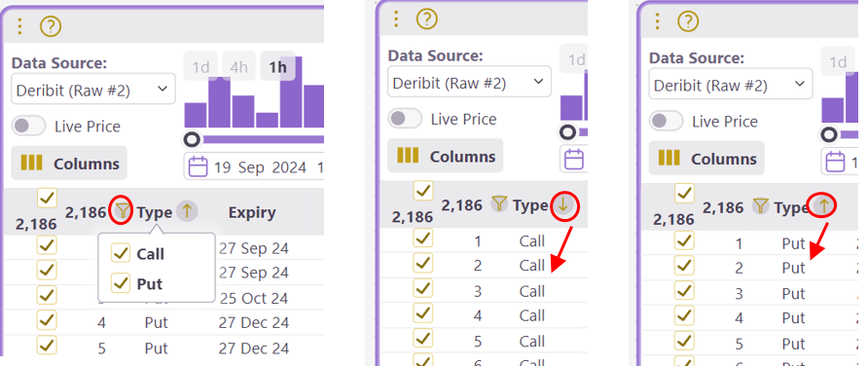Click the Put cell in row 5 of the left panel
The width and height of the screenshot is (868, 366).
pyautogui.click(x=156, y=348)
